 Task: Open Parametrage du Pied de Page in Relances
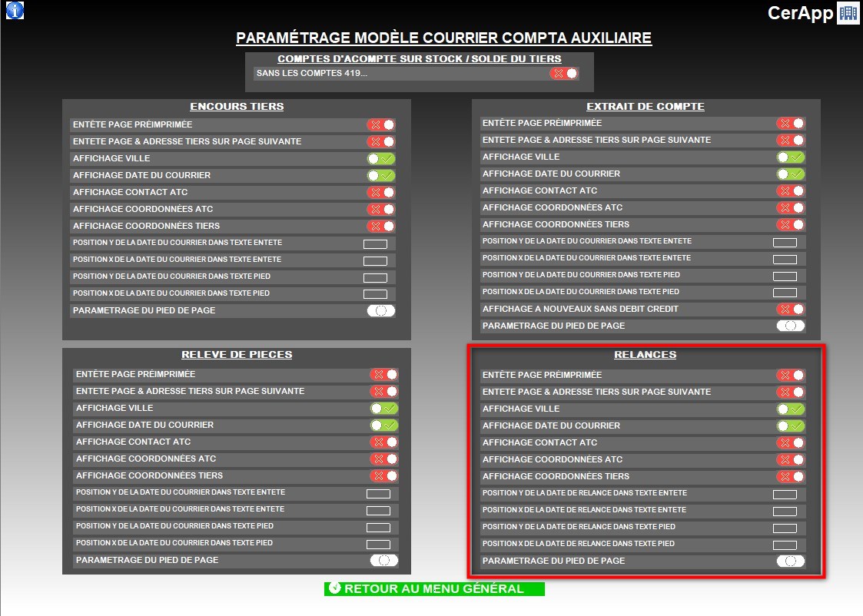click(790, 561)
